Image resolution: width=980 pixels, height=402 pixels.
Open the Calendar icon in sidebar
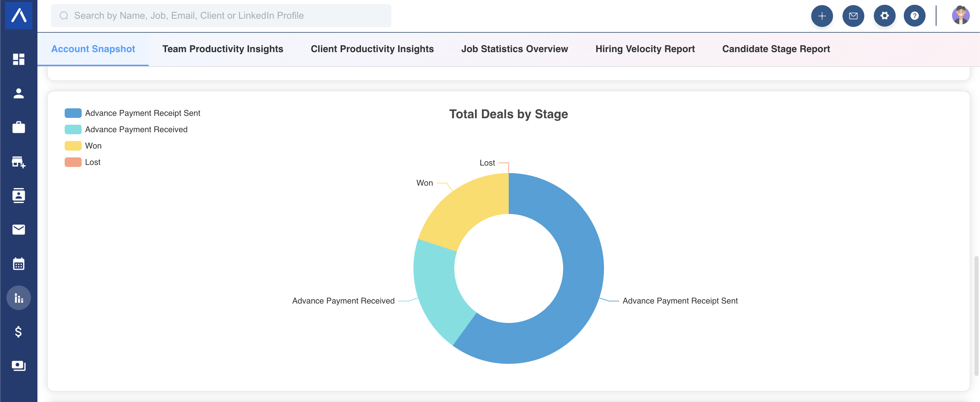[18, 263]
